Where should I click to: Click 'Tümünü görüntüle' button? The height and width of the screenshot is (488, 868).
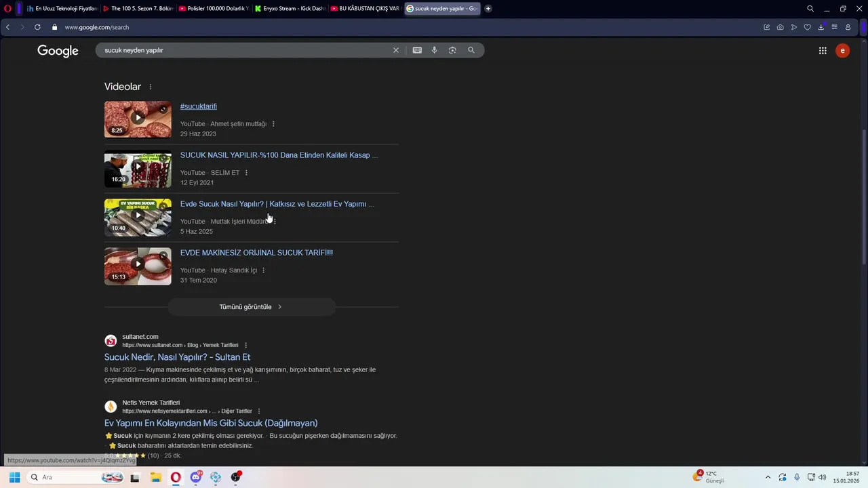(x=252, y=307)
